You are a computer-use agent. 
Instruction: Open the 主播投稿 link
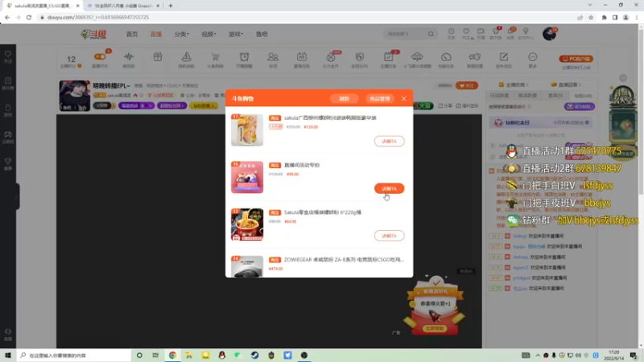coord(514,84)
